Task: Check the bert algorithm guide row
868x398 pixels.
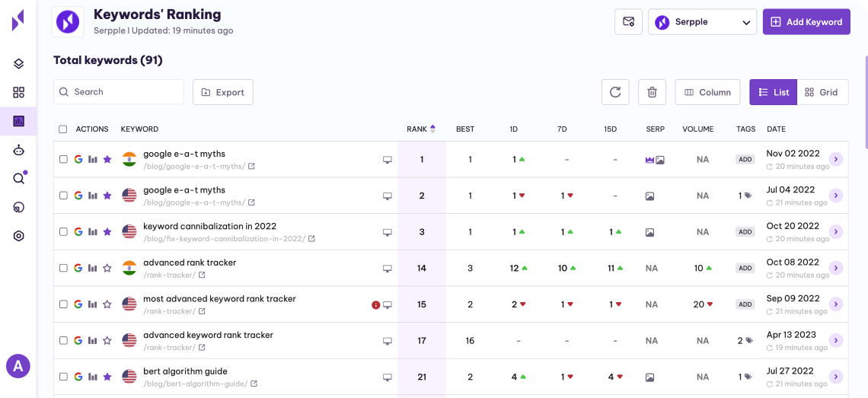Action: coord(63,377)
